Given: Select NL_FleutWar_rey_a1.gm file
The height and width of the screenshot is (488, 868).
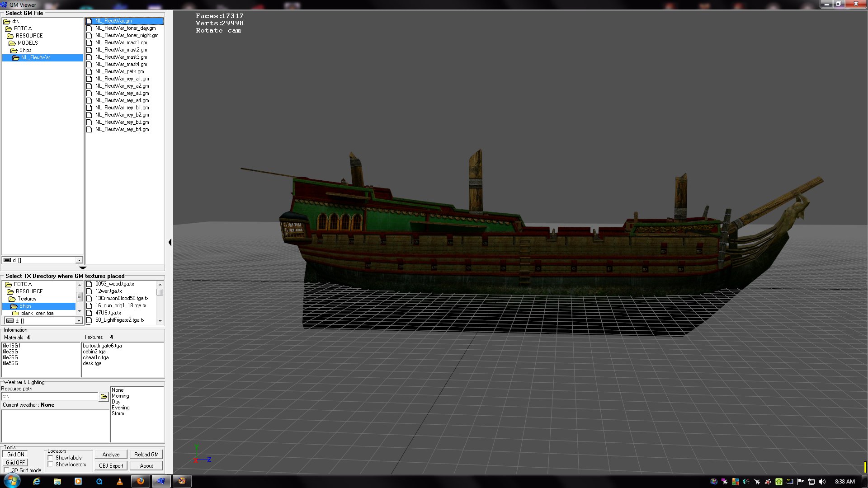Looking at the screenshot, I should click(122, 79).
